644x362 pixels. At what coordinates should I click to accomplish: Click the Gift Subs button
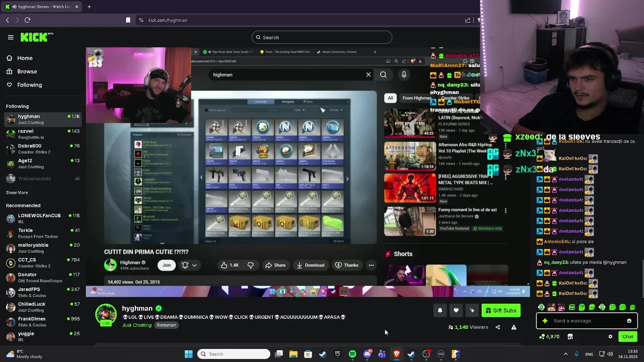(x=501, y=311)
